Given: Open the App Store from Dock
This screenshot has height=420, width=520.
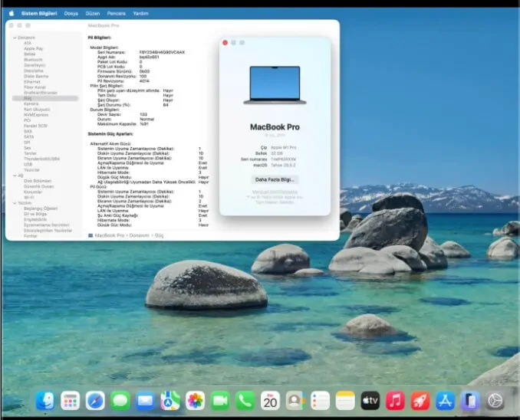Looking at the screenshot, I should [445, 401].
